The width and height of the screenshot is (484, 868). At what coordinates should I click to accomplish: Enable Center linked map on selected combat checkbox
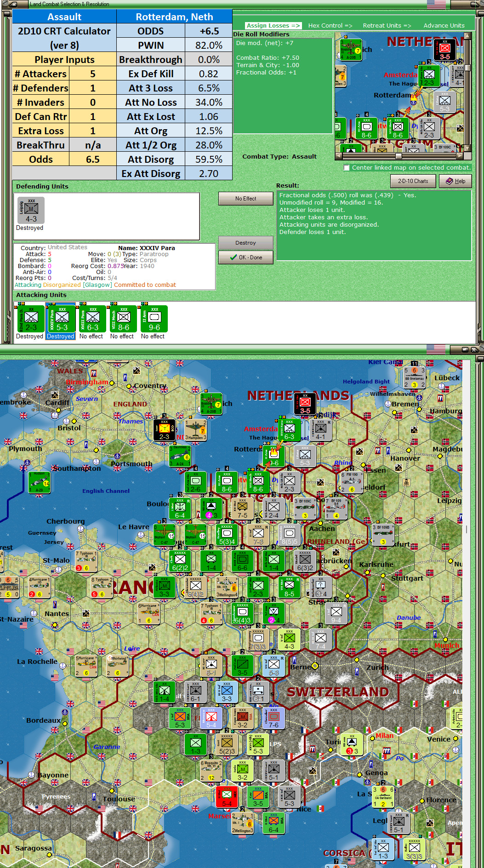pyautogui.click(x=347, y=168)
